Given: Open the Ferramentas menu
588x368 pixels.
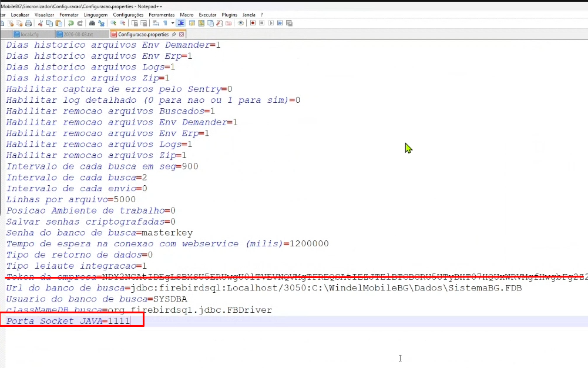Looking at the screenshot, I should coord(162,15).
